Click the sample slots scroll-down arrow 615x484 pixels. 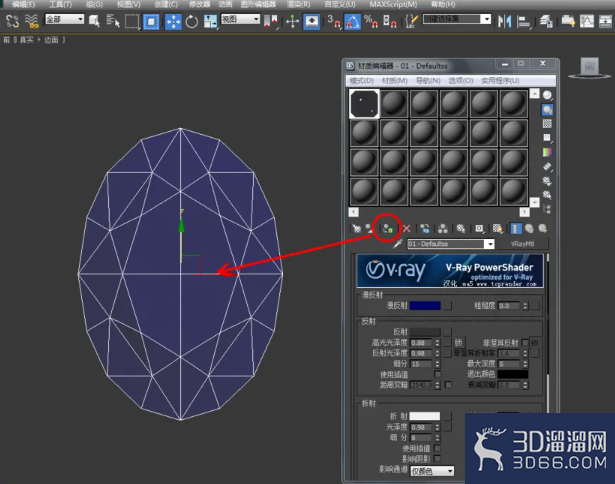535,202
